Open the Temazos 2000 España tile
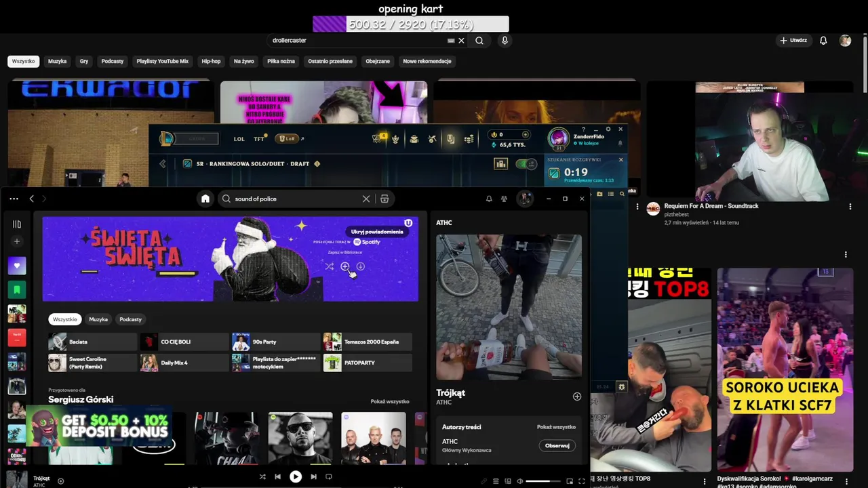Screen dimensions: 868x488 pyautogui.click(x=368, y=342)
